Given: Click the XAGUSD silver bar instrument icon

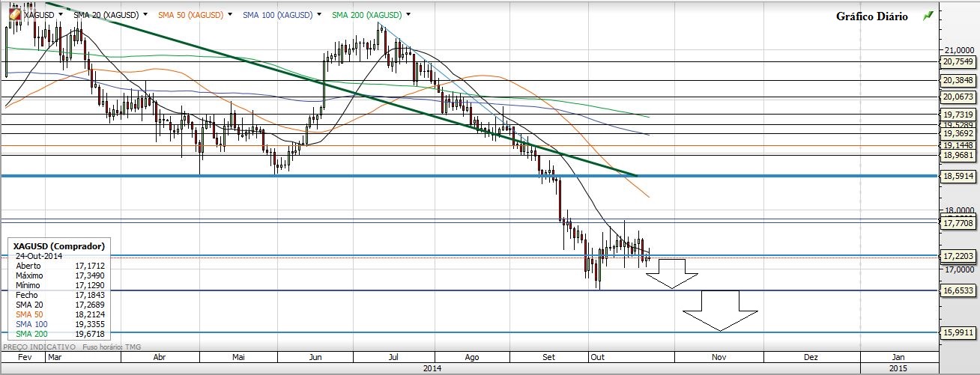Looking at the screenshot, I should 14,15.
